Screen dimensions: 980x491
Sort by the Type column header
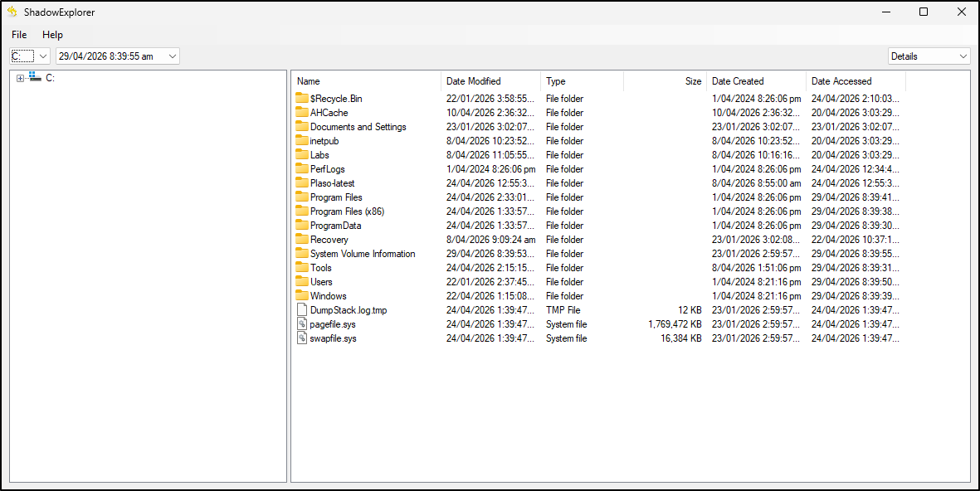click(x=582, y=81)
